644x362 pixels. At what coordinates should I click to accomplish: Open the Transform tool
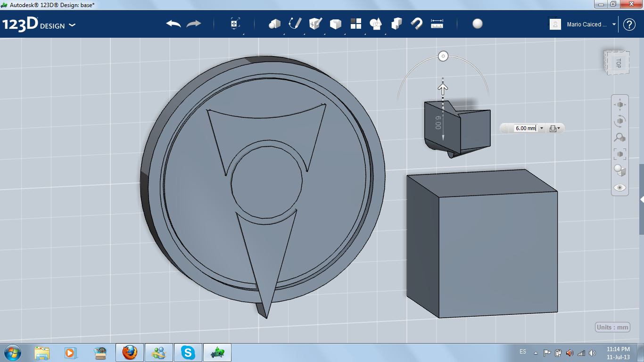pyautogui.click(x=235, y=24)
